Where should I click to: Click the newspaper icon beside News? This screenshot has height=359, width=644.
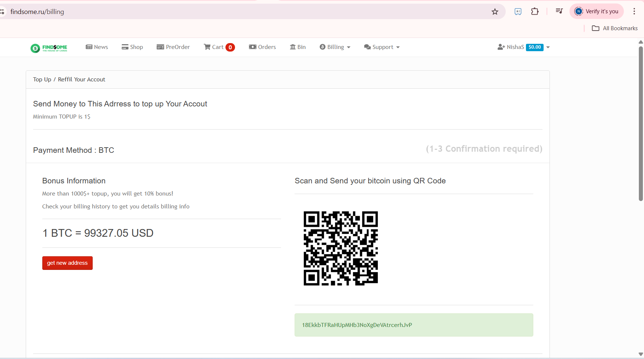89,47
